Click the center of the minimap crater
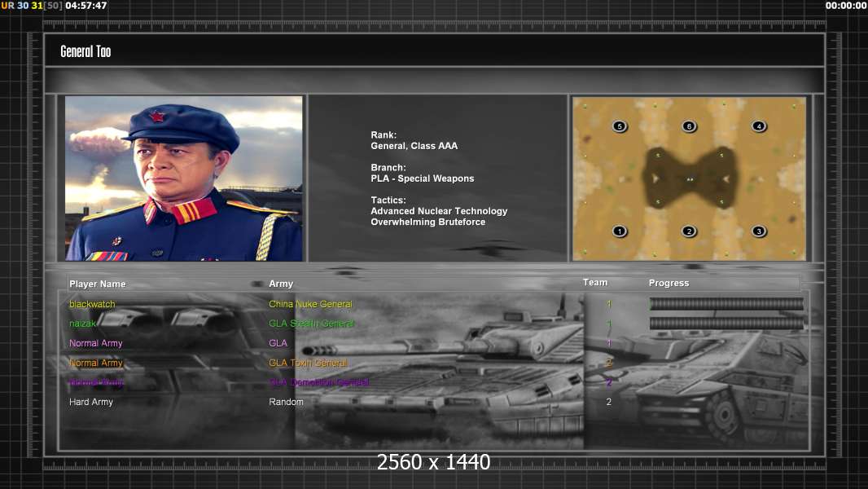This screenshot has height=489, width=868. [x=689, y=178]
